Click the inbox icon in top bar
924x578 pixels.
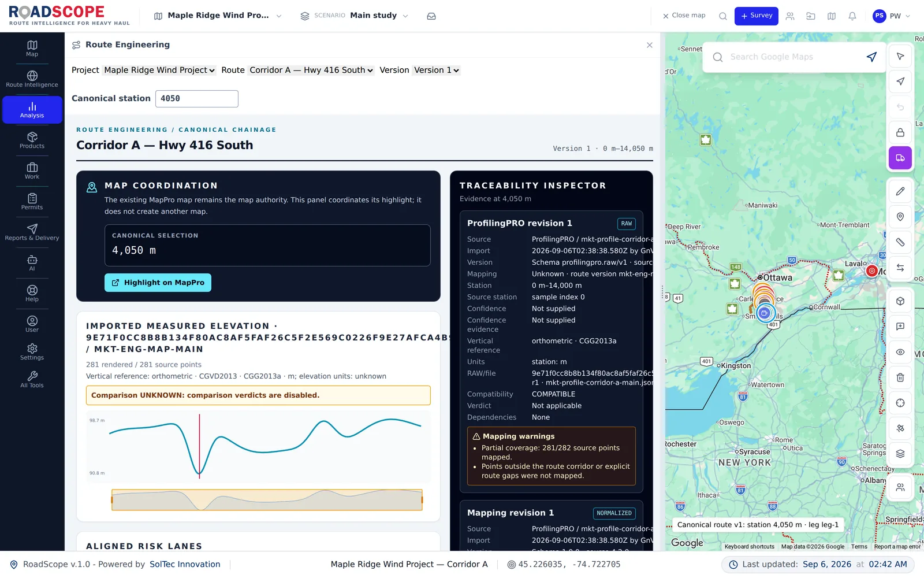click(x=431, y=16)
